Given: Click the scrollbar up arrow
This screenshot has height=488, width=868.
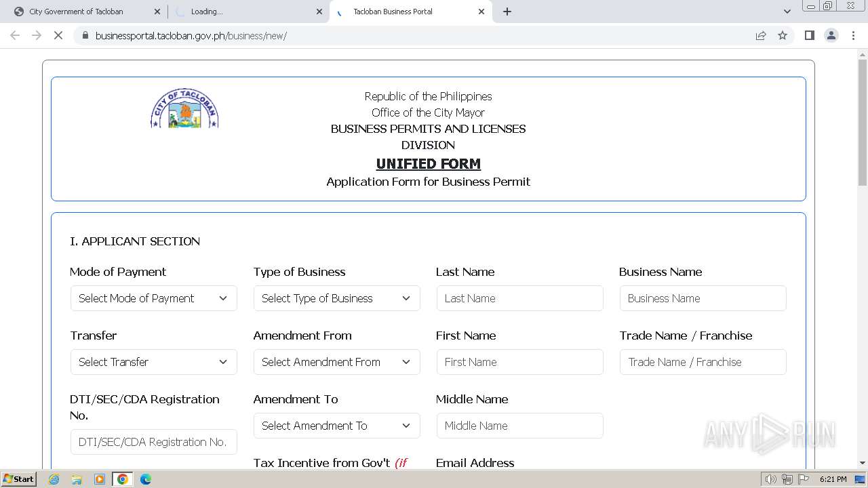Looking at the screenshot, I should click(862, 54).
